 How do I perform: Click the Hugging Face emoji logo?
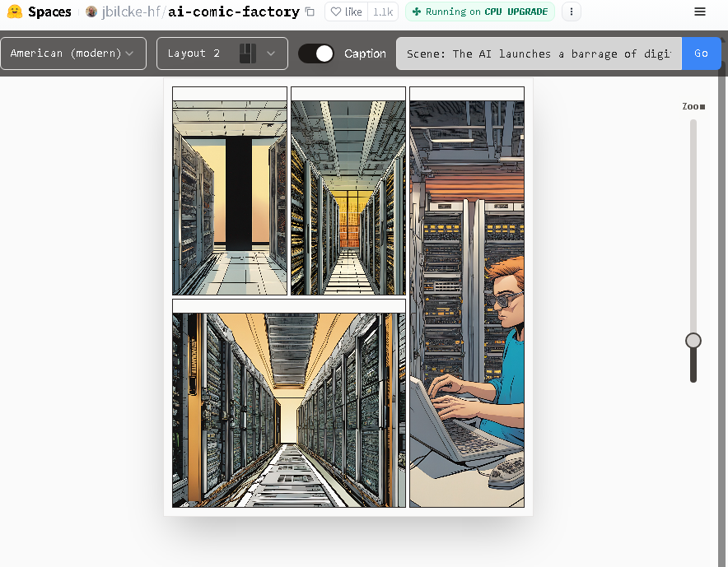pos(15,12)
